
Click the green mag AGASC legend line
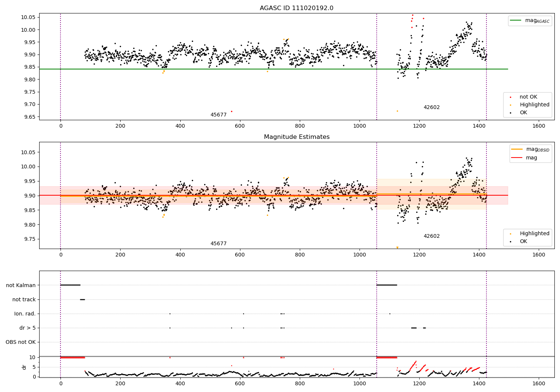(517, 21)
